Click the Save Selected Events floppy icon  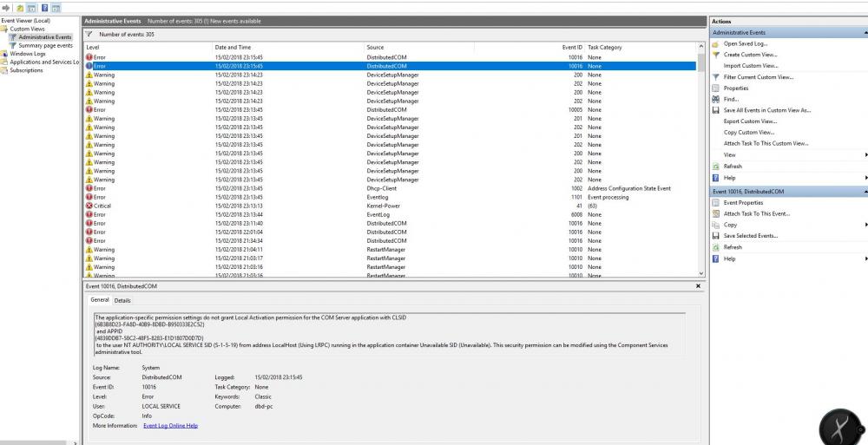pos(715,236)
